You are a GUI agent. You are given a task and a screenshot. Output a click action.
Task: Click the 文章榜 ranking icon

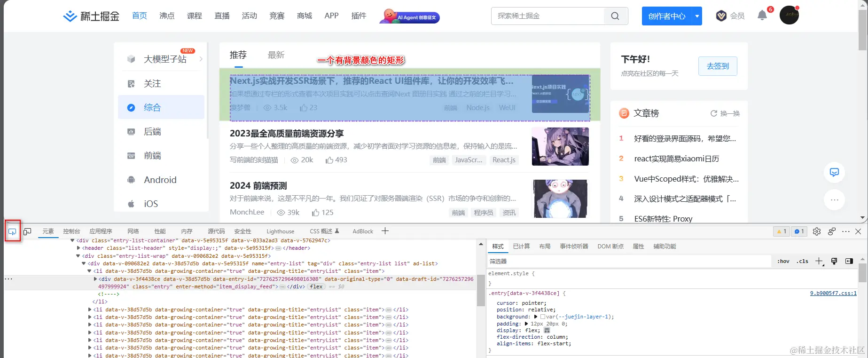[x=624, y=113]
